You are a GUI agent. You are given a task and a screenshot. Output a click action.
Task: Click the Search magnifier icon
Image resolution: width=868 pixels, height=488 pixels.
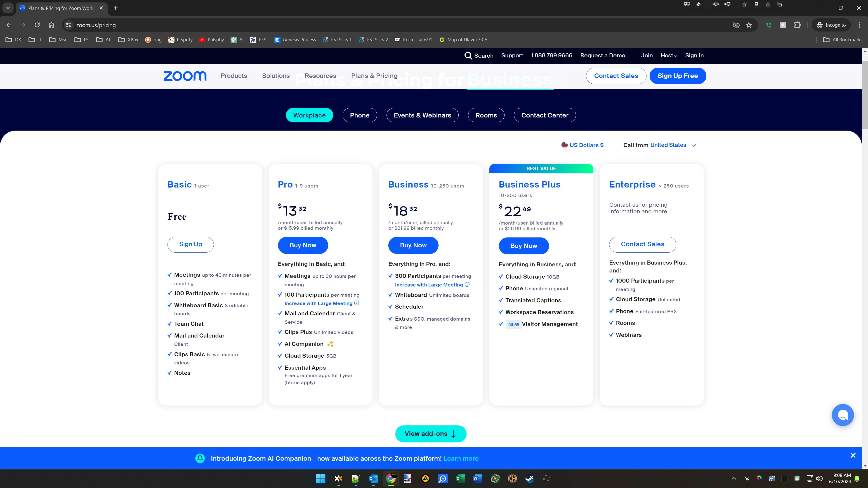point(468,56)
